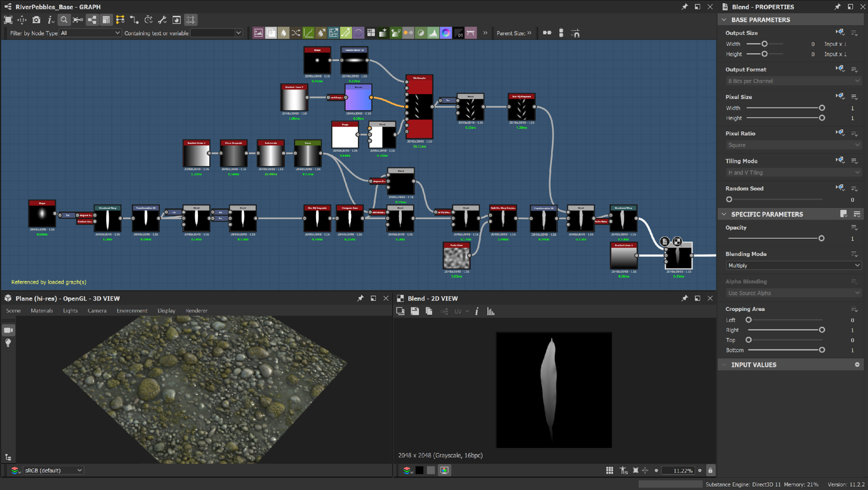This screenshot has height=490, width=868.
Task: Toggle the tiling grid icon in the 2D View
Action: [x=610, y=470]
